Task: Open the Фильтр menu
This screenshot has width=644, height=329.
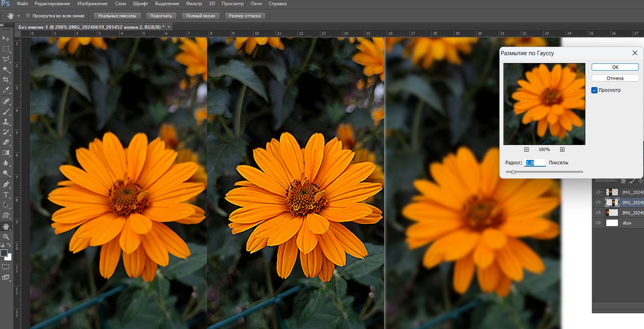Action: (x=194, y=4)
